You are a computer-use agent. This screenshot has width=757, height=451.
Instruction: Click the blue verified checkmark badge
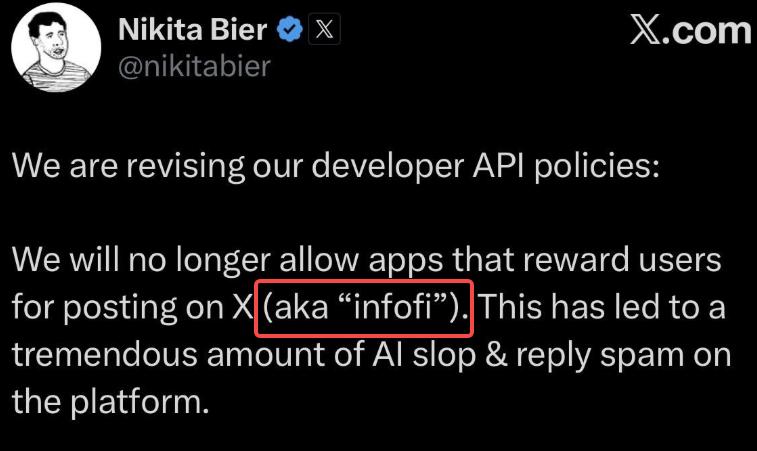[289, 31]
